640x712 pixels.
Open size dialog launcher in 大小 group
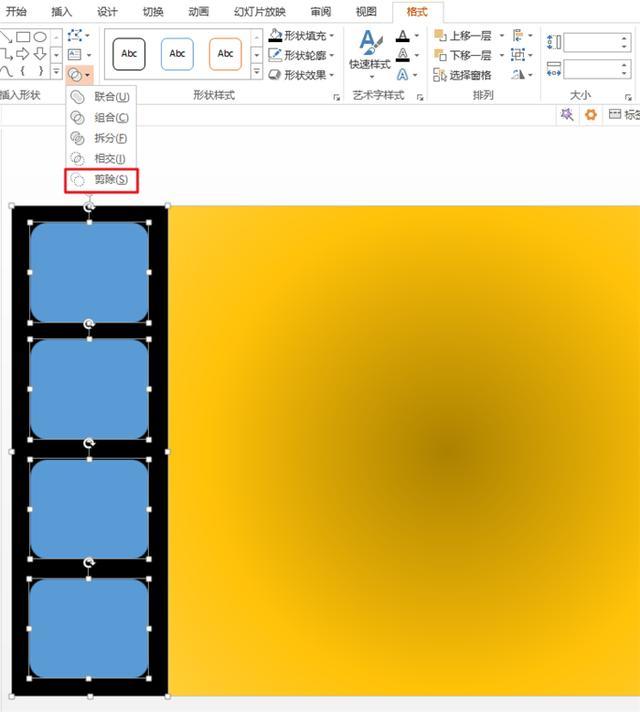tap(628, 97)
